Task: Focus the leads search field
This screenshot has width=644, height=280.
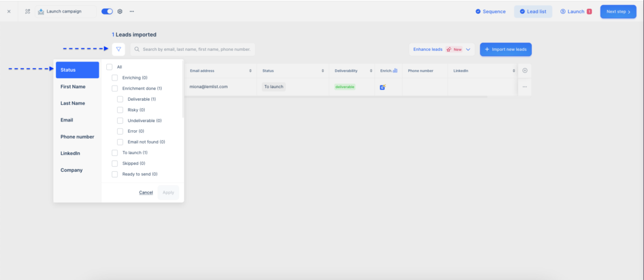Action: coord(196,49)
